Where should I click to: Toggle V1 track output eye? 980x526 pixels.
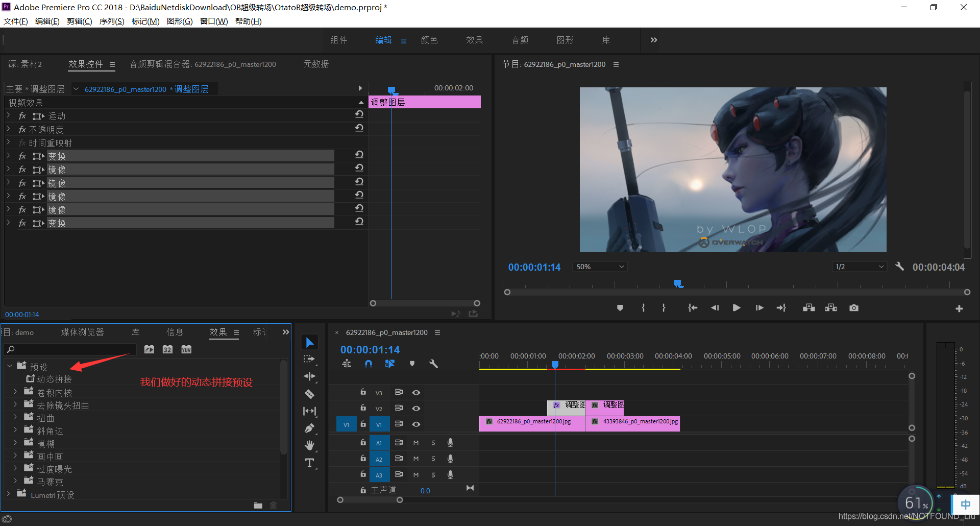coord(416,424)
